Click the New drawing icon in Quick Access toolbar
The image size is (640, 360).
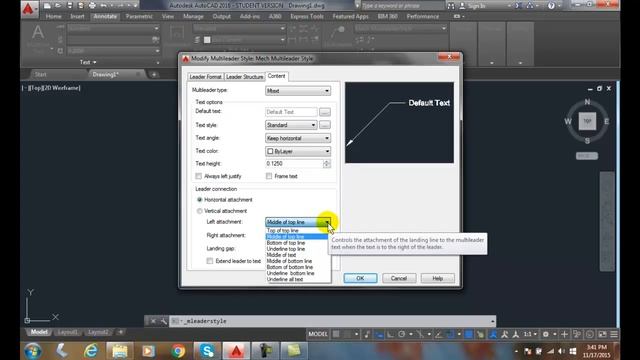[47, 6]
